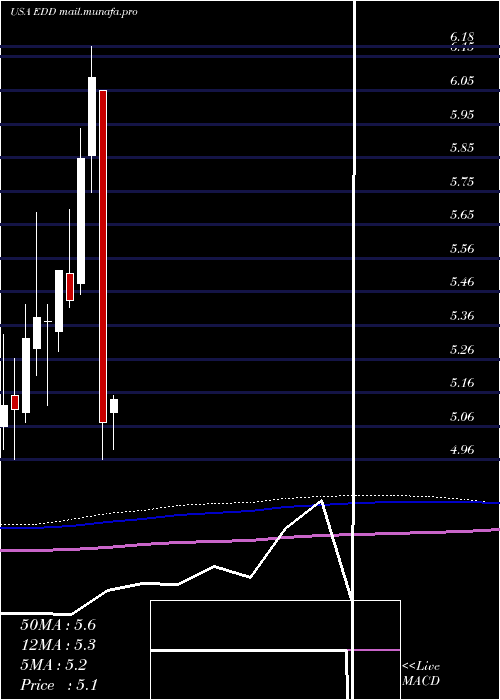
Task: Click the 'Price : 5.1' readout
Action: [x=59, y=685]
